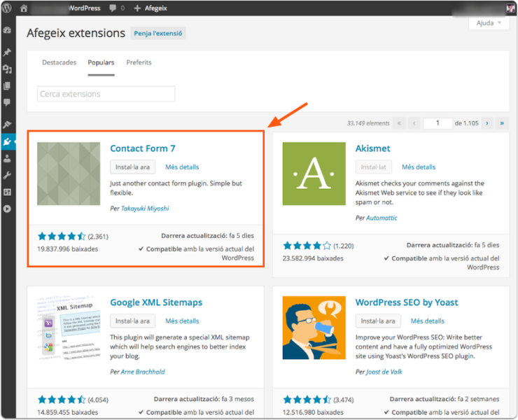Open Settings sliders icon in sidebar
This screenshot has width=518, height=420.
7,192
